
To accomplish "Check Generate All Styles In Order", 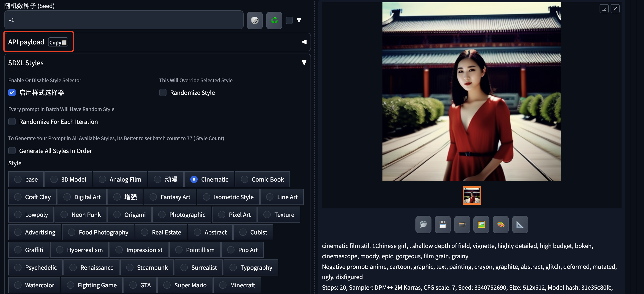I will pyautogui.click(x=12, y=151).
